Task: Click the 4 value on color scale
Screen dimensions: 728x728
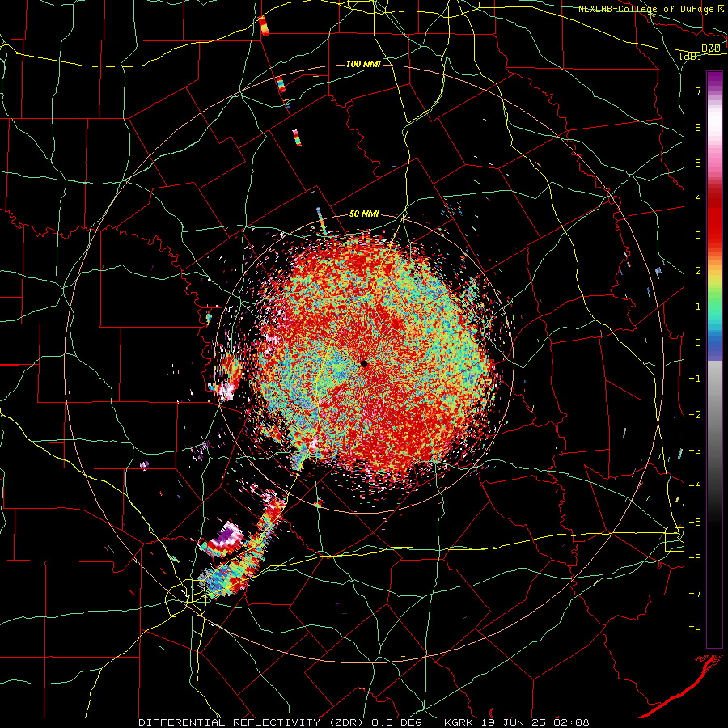Action: pyautogui.click(x=698, y=199)
